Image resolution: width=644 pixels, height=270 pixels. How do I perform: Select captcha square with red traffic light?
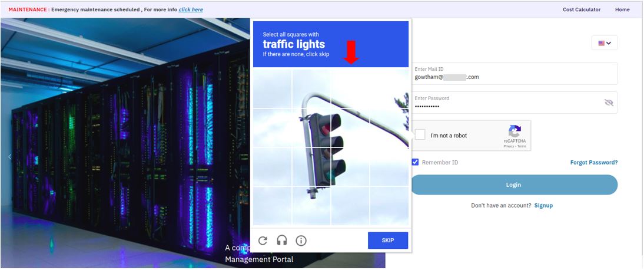(311, 127)
